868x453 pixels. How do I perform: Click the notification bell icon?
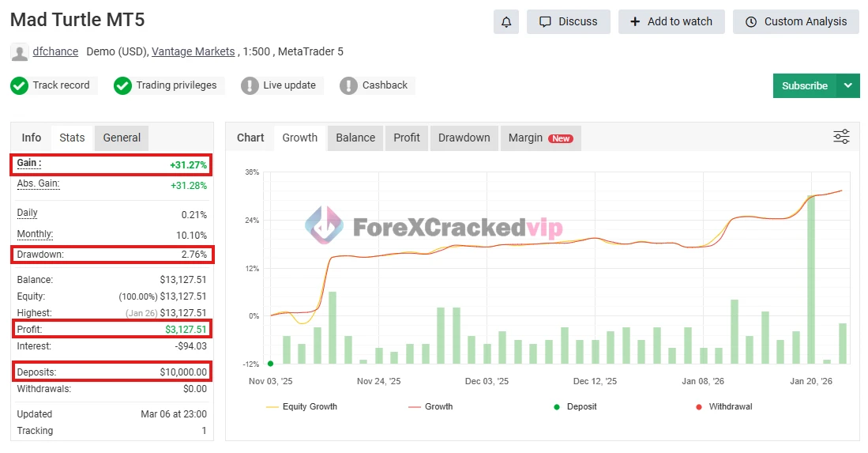click(x=506, y=22)
